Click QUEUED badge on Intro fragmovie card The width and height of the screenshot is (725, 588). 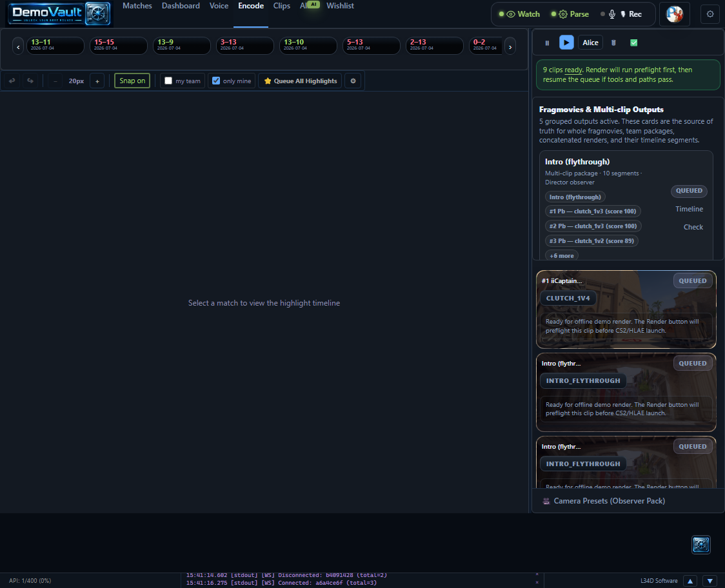(x=689, y=190)
